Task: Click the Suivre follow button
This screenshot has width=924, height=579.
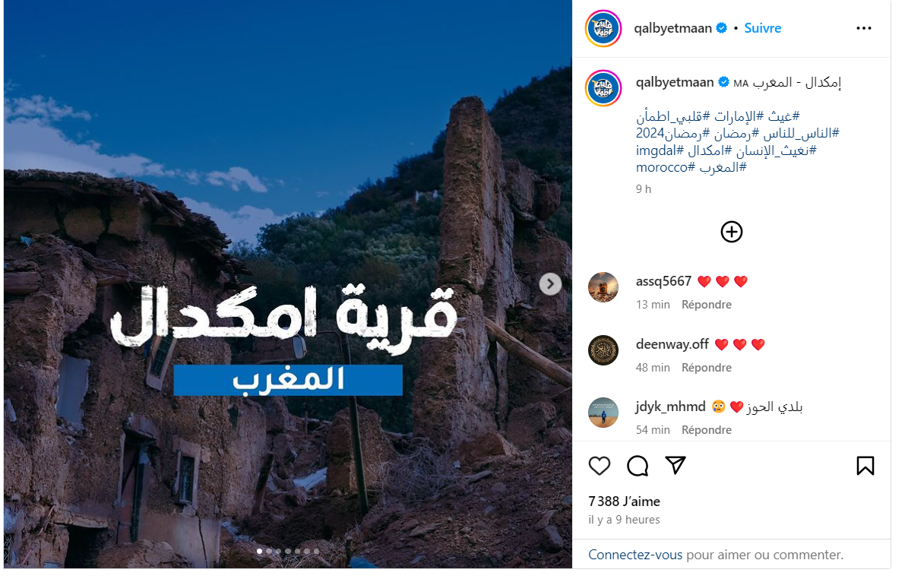Action: click(763, 28)
